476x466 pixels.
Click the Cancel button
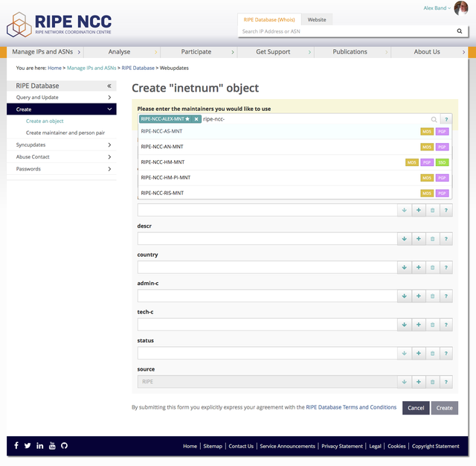[x=416, y=408]
